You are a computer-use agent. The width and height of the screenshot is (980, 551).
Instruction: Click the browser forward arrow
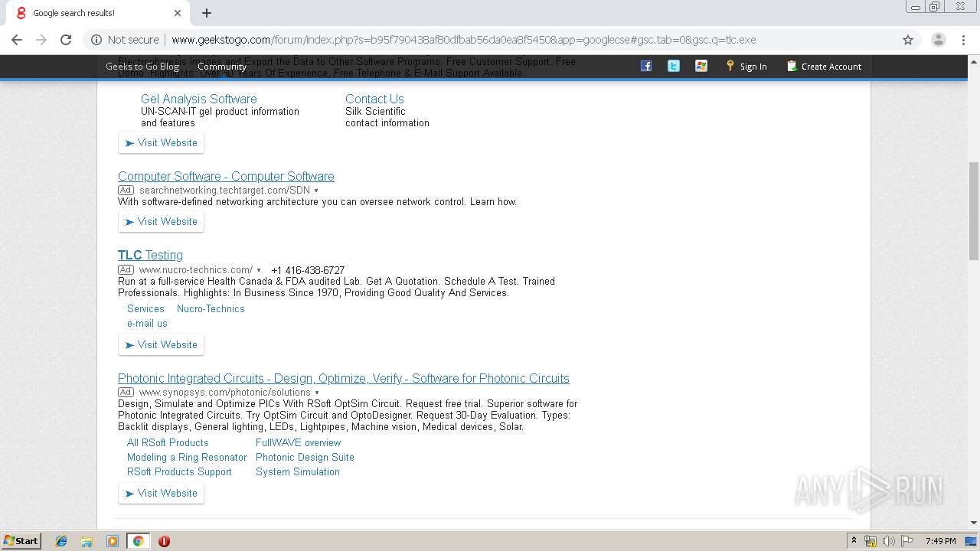pyautogui.click(x=41, y=40)
